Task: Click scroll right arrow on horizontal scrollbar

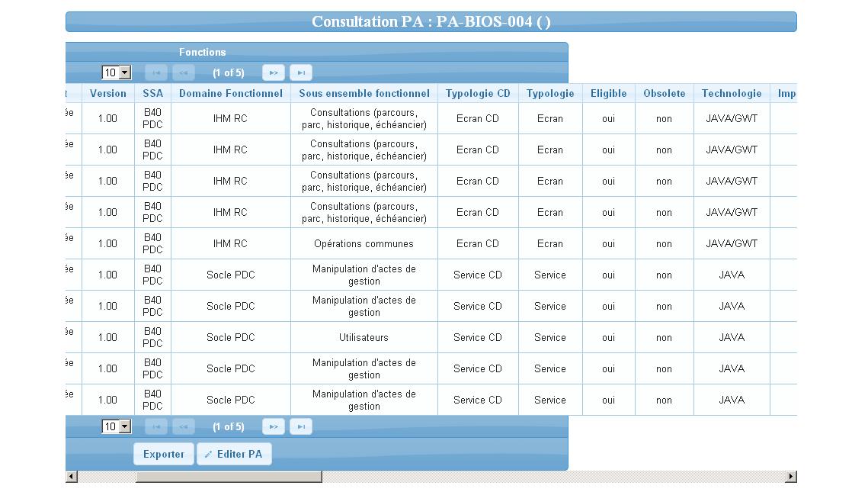Action: (x=791, y=477)
